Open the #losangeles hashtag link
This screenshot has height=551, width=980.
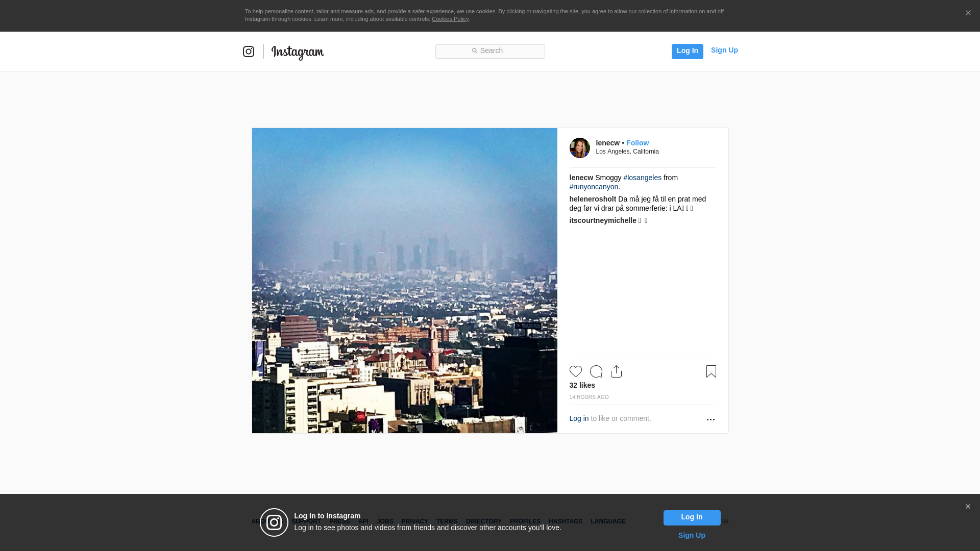(642, 178)
